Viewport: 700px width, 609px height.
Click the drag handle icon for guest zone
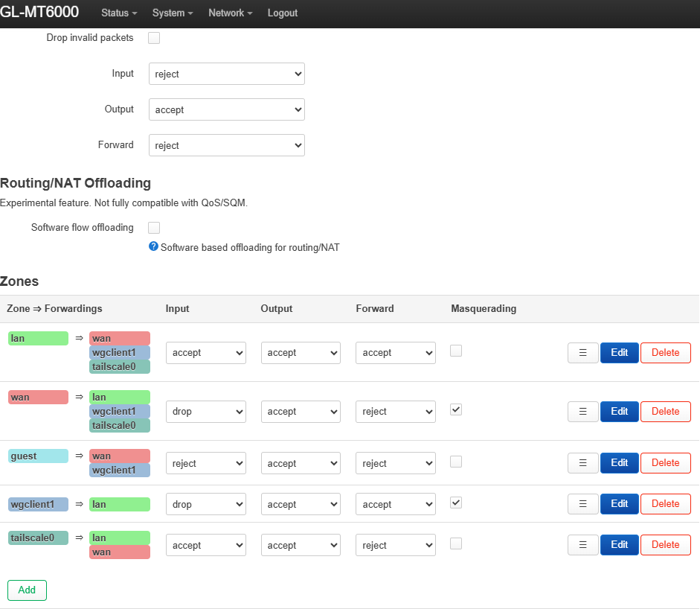(583, 463)
